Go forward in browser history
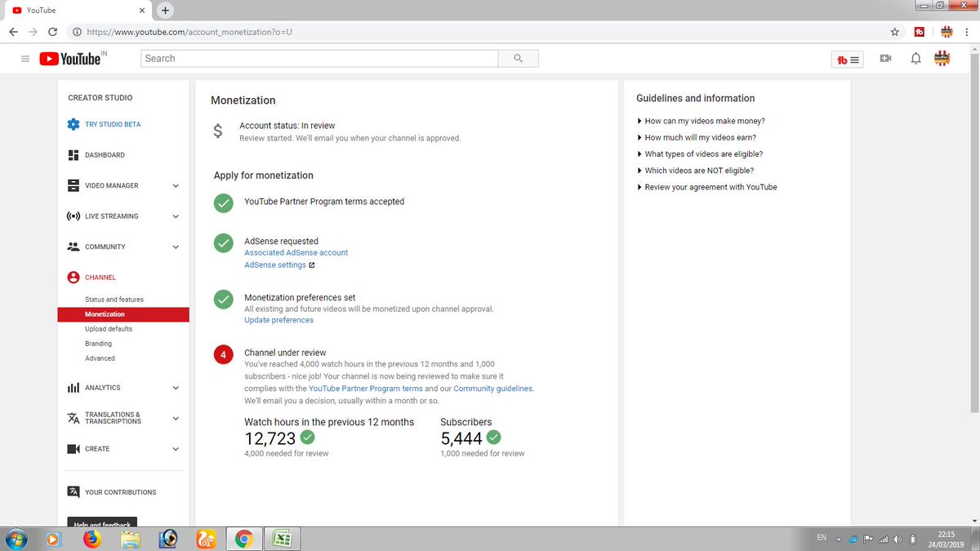The width and height of the screenshot is (980, 551). 33,32
